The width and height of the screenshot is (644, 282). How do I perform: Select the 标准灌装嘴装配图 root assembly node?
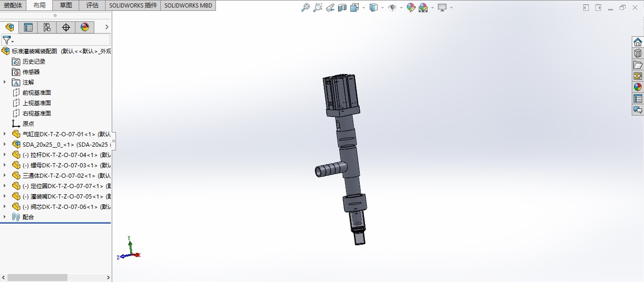coord(57,51)
